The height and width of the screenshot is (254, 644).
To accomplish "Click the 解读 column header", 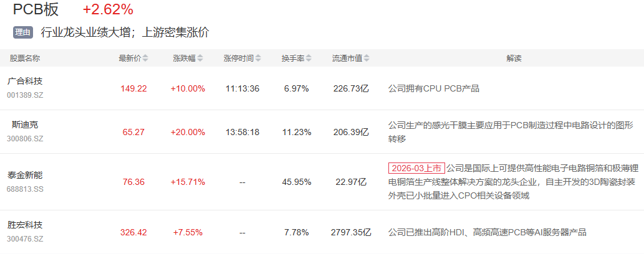I will (514, 59).
